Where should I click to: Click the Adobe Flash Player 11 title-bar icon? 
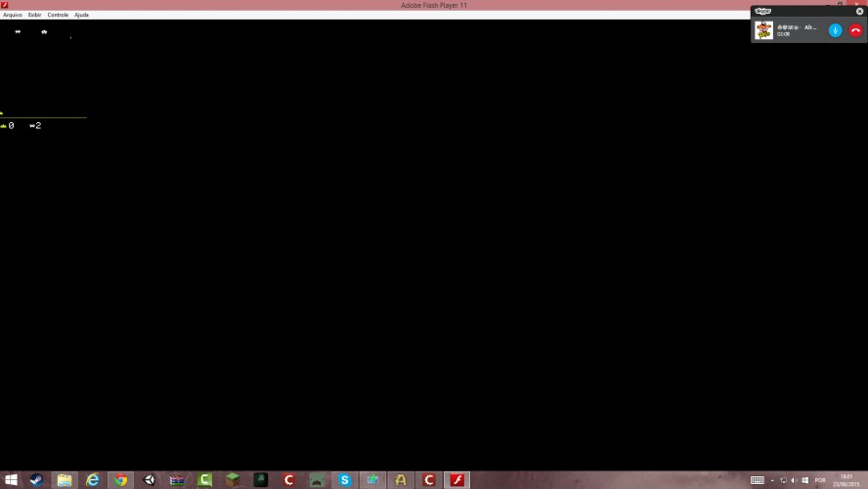(5, 5)
